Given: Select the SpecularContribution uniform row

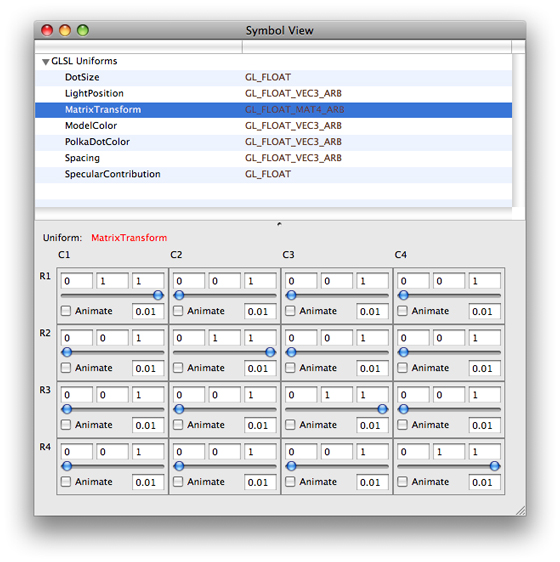Looking at the screenshot, I should 274,174.
